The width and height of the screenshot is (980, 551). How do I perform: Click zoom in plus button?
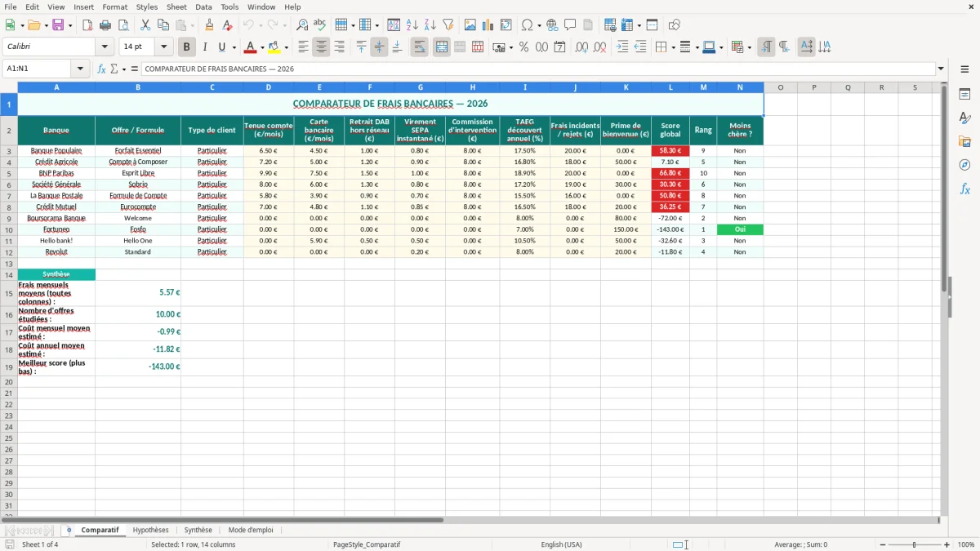pos(947,544)
